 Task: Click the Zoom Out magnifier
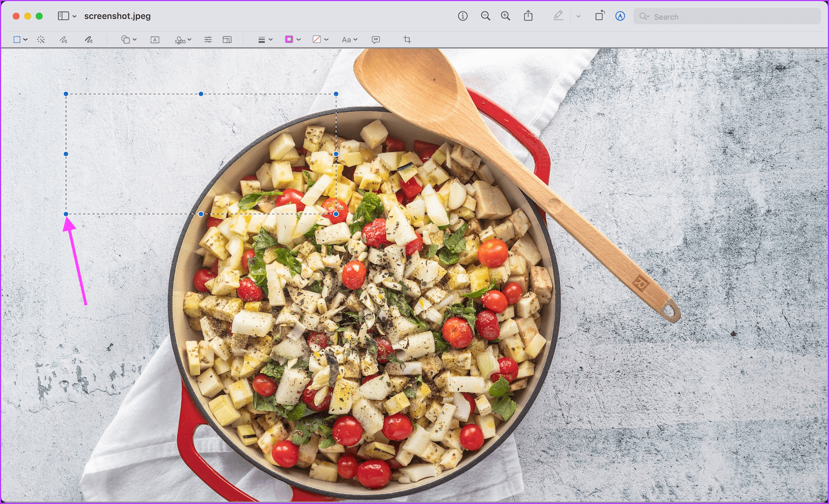coord(485,16)
